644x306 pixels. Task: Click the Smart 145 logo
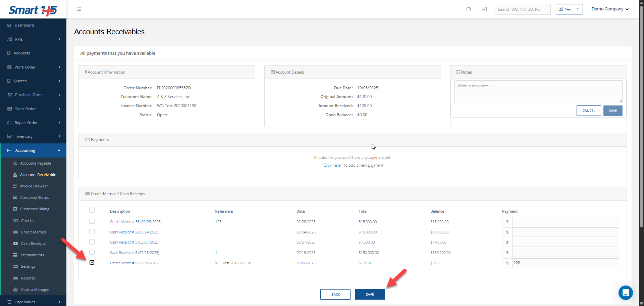[x=33, y=10]
